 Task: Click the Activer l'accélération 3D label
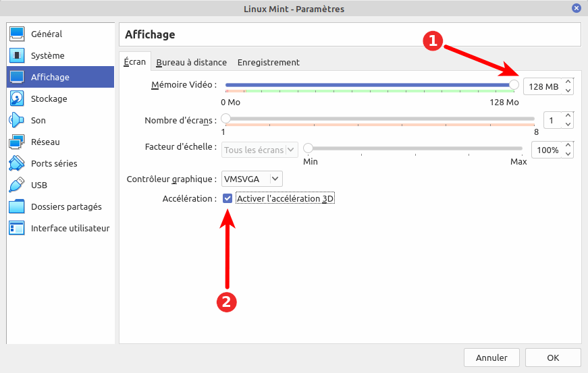pyautogui.click(x=285, y=198)
